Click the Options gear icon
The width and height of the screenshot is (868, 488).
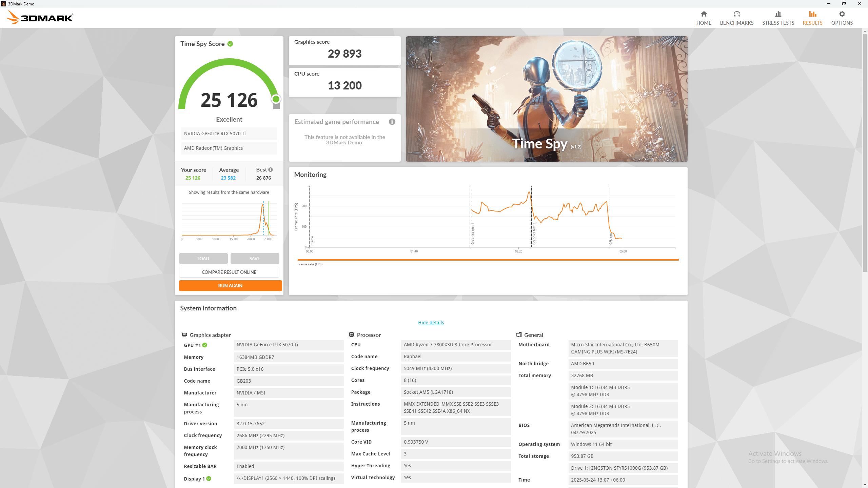842,14
